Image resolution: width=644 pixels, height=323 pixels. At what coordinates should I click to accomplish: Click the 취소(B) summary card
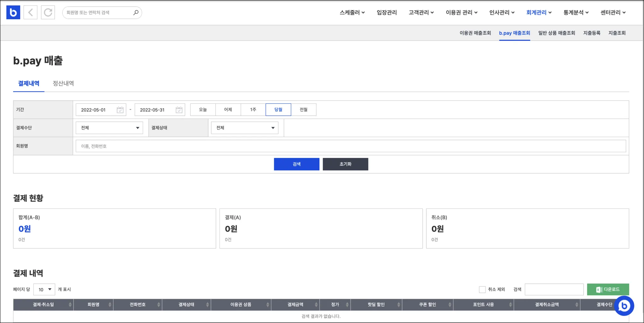[x=528, y=229]
